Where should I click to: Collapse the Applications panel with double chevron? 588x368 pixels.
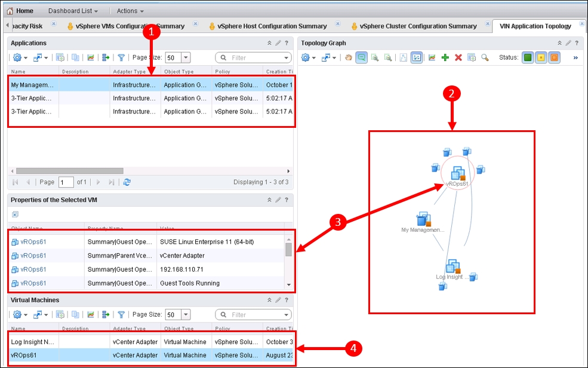pyautogui.click(x=269, y=43)
